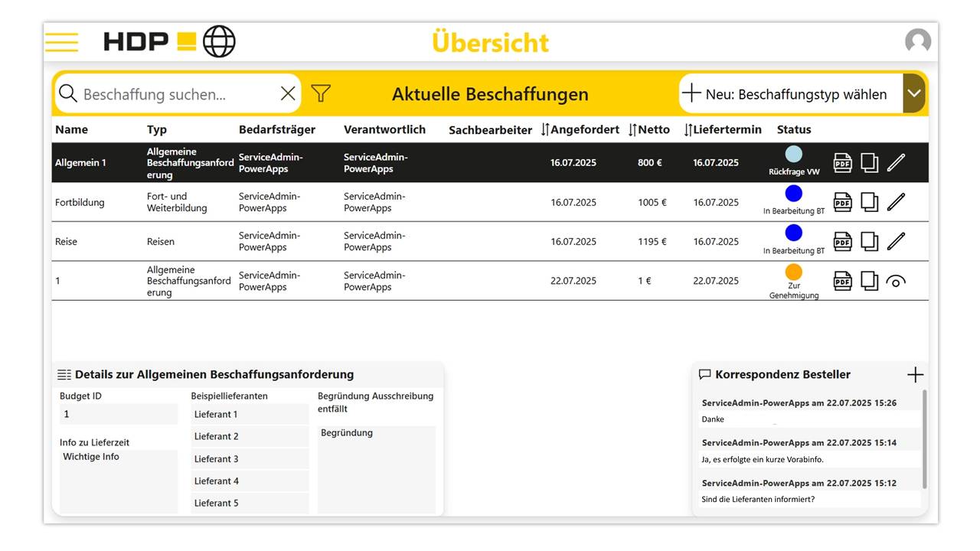
Task: Add a correspondence via the plus icon
Action: pyautogui.click(x=915, y=374)
